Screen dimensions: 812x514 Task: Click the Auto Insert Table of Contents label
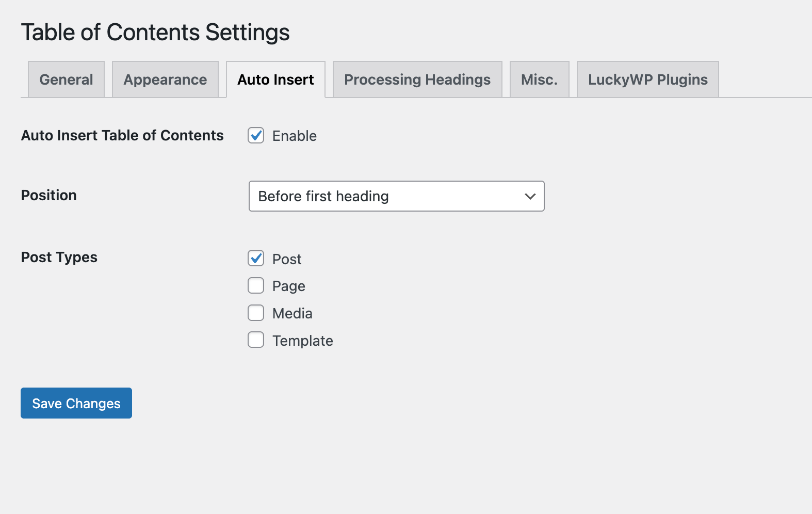122,136
